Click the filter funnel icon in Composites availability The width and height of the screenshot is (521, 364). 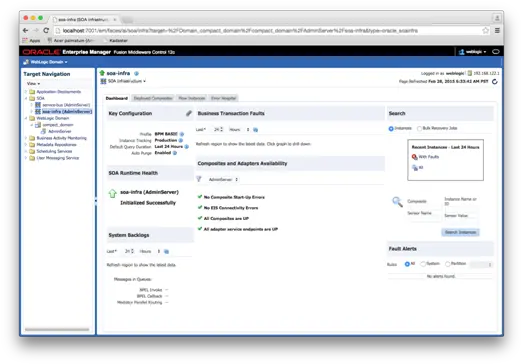click(199, 179)
